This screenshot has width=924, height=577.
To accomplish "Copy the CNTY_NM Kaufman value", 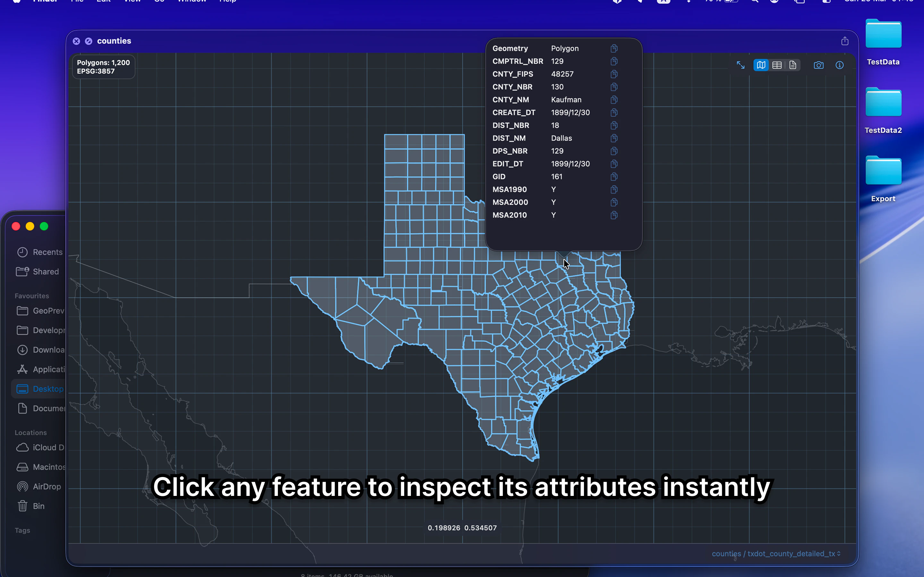I will pos(613,100).
